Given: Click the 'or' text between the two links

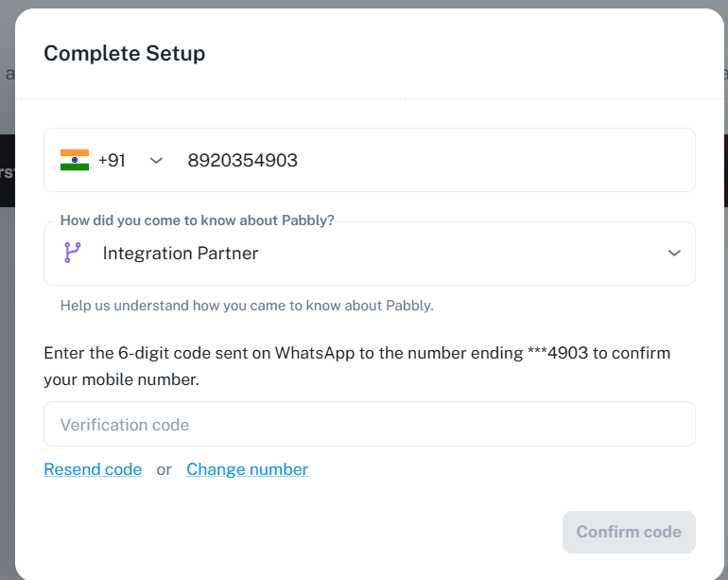Looking at the screenshot, I should click(x=164, y=470).
